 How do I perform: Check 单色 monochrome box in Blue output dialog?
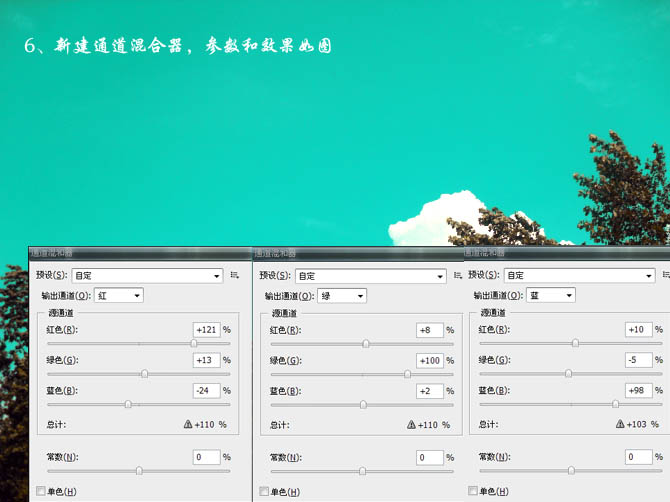click(x=474, y=491)
